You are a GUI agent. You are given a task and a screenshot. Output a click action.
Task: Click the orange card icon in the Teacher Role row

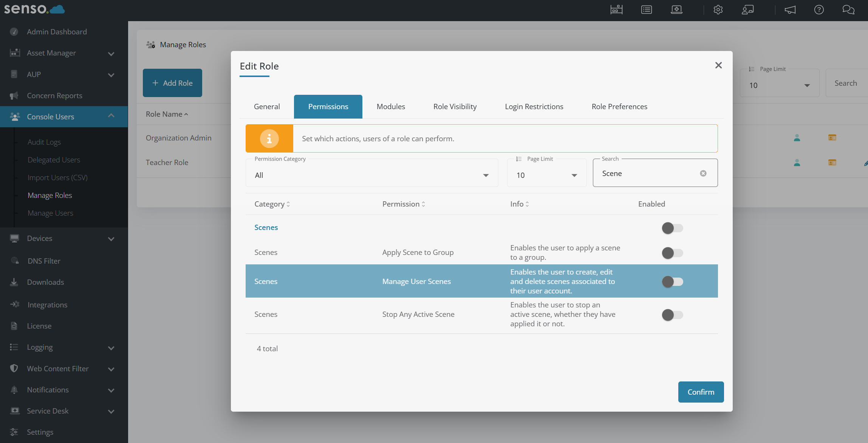(832, 162)
